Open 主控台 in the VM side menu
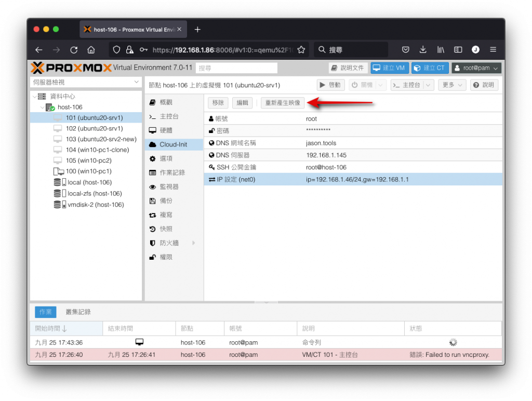The height and width of the screenshot is (401, 532). [x=174, y=116]
